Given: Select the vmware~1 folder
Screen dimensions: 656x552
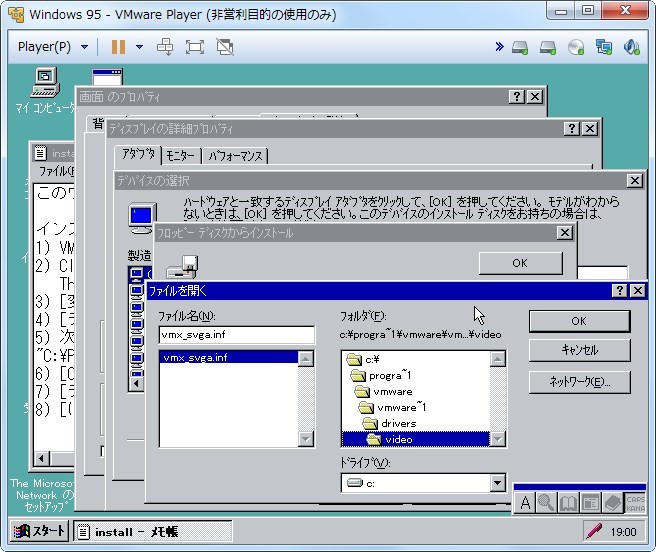Looking at the screenshot, I should click(x=392, y=407).
